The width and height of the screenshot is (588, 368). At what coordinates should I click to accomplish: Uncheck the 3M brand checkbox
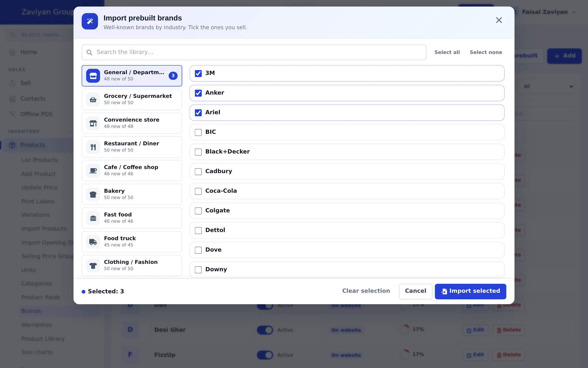coord(198,73)
